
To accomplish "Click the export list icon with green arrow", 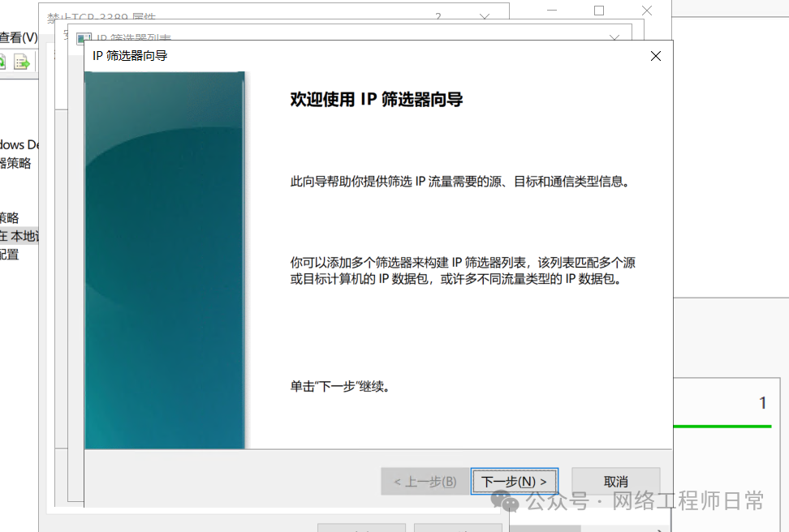I will (21, 62).
